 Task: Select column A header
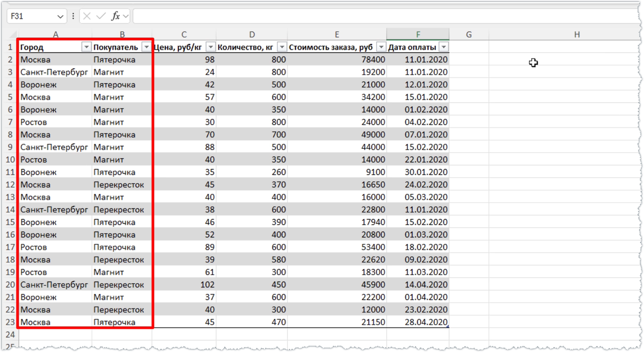(55, 34)
